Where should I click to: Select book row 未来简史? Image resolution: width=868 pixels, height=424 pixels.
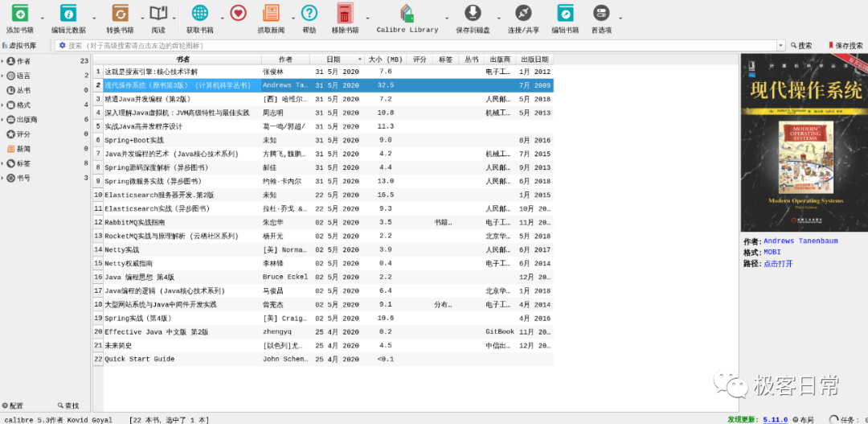point(323,345)
